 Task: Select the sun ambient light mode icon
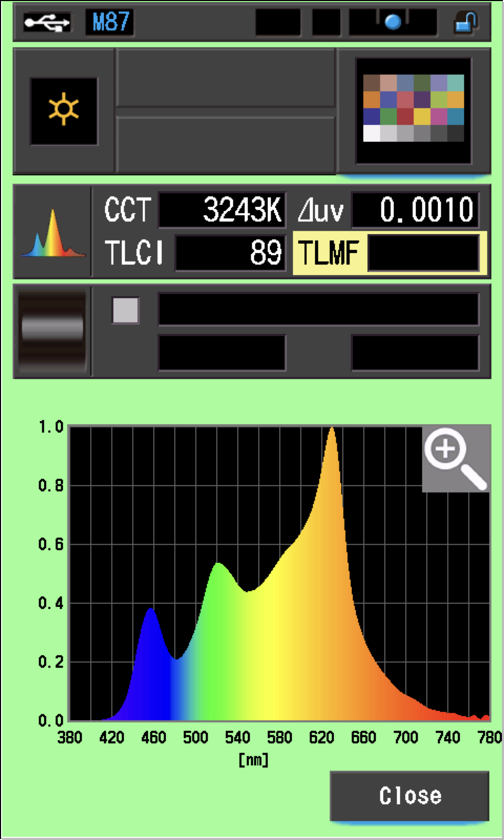[64, 111]
